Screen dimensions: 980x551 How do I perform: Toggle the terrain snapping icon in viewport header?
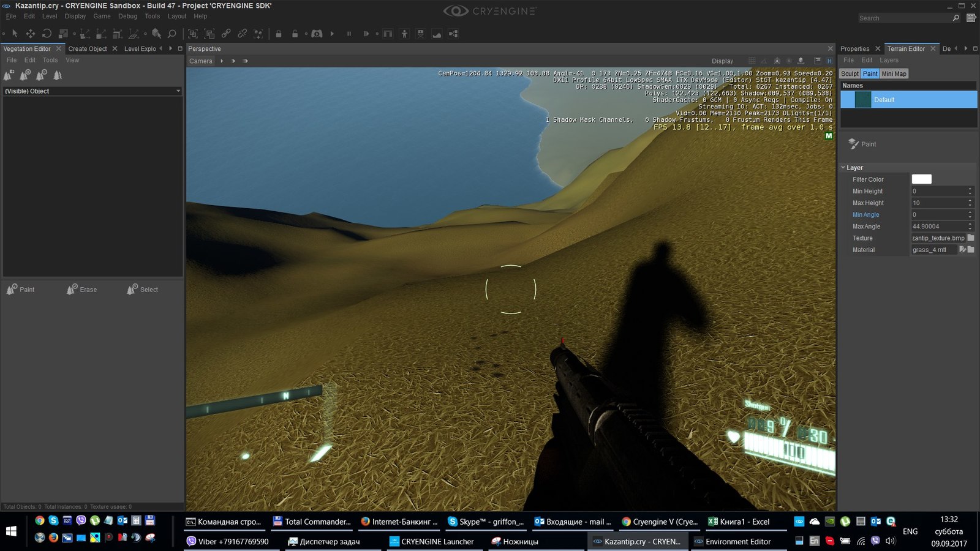click(x=801, y=61)
